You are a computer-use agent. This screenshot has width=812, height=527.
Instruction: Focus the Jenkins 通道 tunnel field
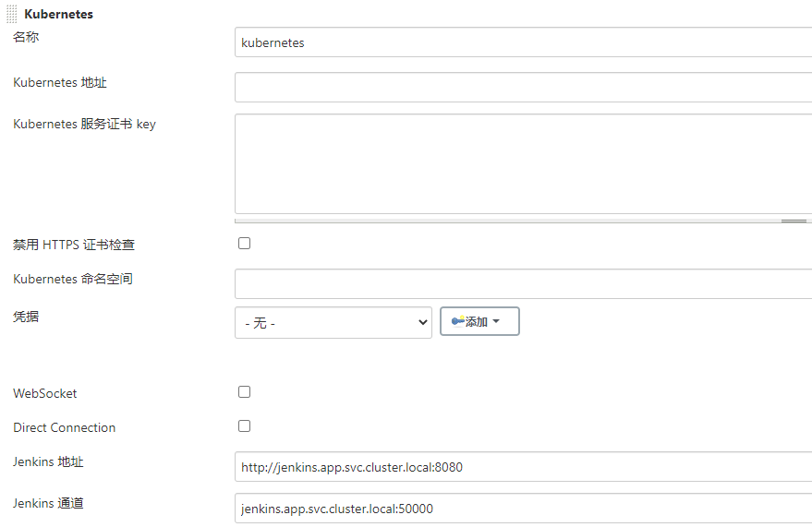point(523,509)
